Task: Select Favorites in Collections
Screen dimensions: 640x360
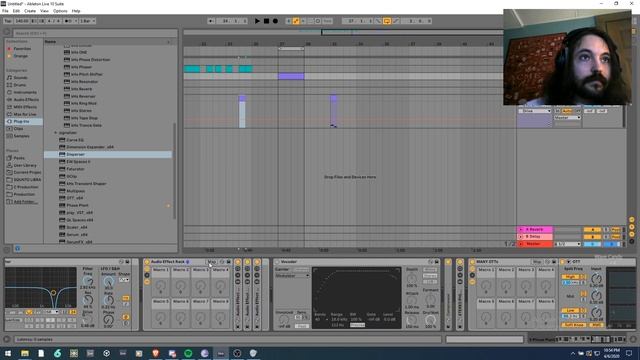Action: click(x=22, y=49)
